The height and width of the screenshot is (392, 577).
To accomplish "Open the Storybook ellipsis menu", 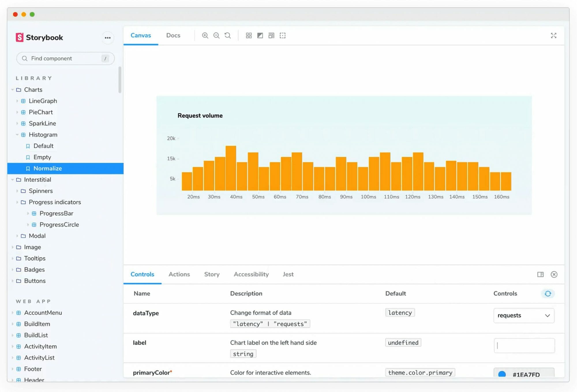I will tap(108, 38).
